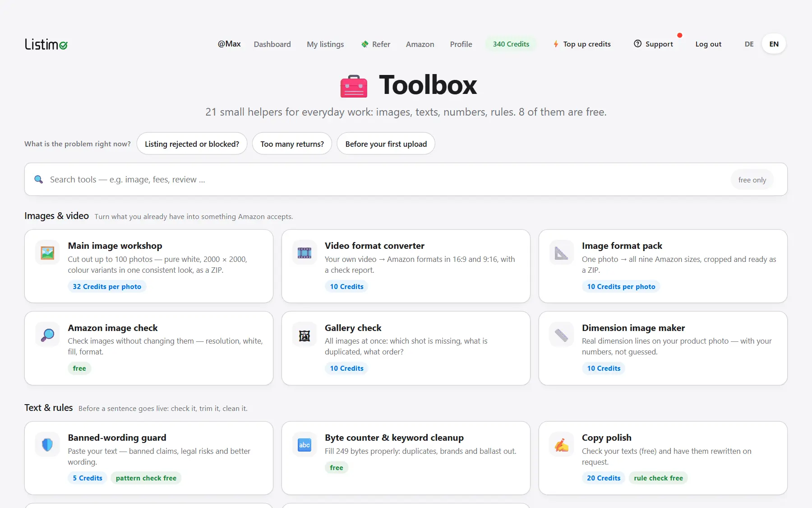Click the rule check free badge

[x=658, y=478]
